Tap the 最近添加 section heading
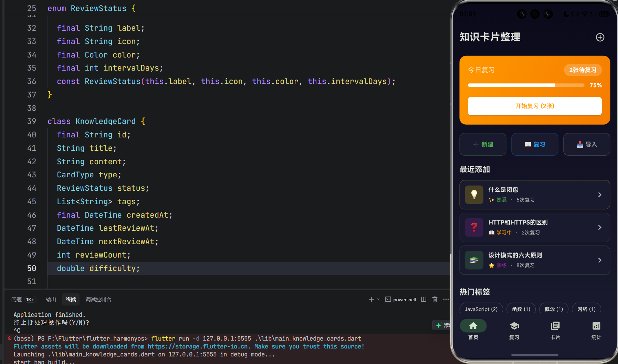The height and width of the screenshot is (364, 618). point(474,169)
